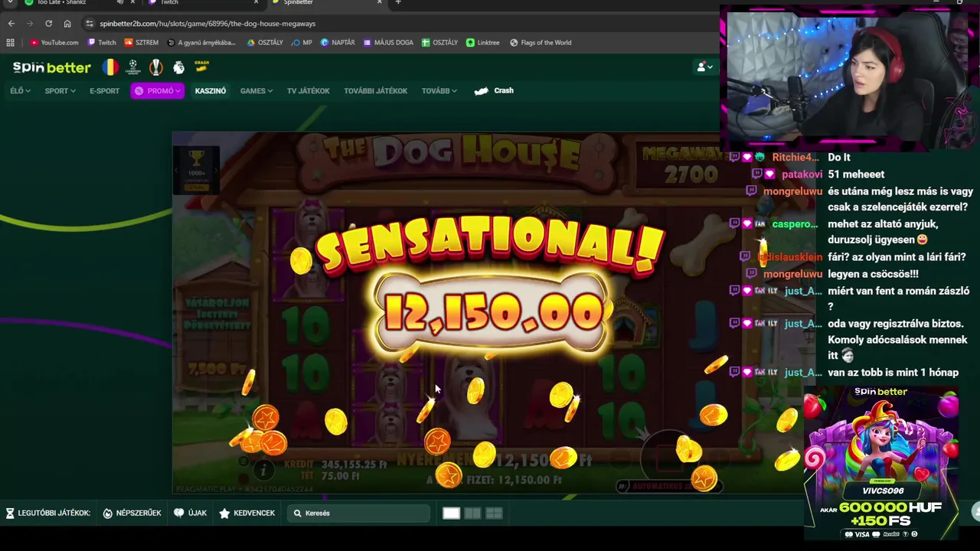Open TOVÁBBI JÁTÉKOK menu item

[375, 91]
